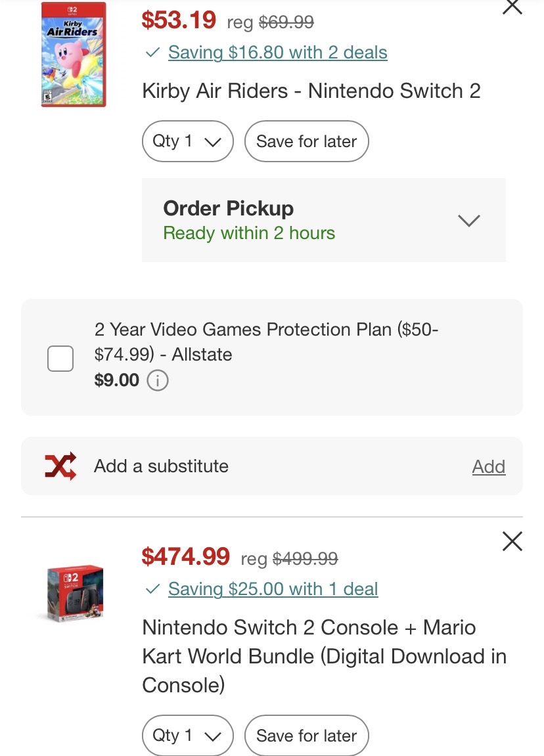The width and height of the screenshot is (544, 756).
Task: Remove Switch 2 bundle with X icon
Action: 512,541
